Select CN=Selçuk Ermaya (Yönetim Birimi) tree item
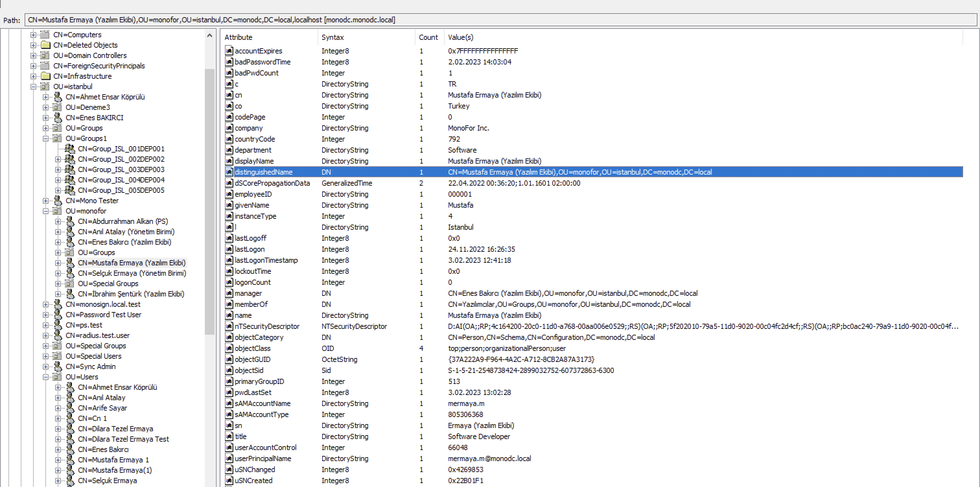The height and width of the screenshot is (487, 980). click(x=132, y=273)
